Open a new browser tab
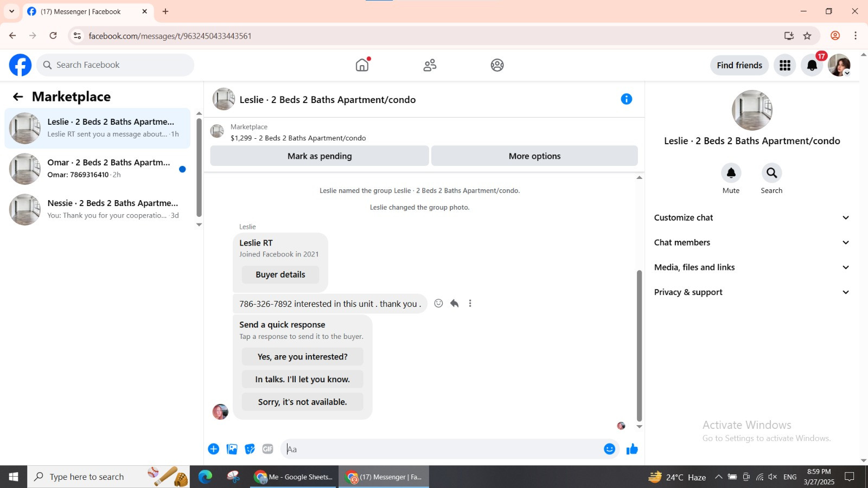Image resolution: width=868 pixels, height=488 pixels. [165, 11]
